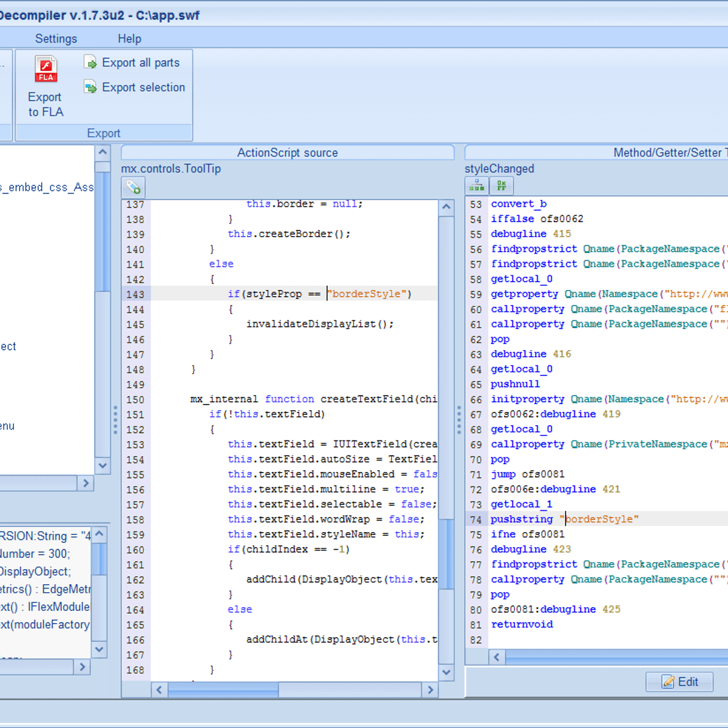This screenshot has height=728, width=728.
Task: Click the createTextField function declaration line
Action: tap(314, 399)
